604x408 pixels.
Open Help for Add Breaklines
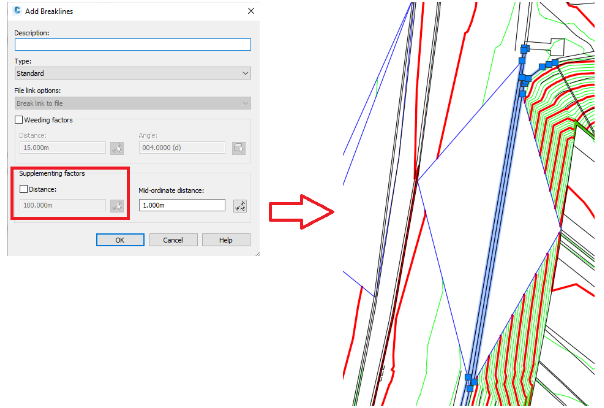click(x=226, y=240)
